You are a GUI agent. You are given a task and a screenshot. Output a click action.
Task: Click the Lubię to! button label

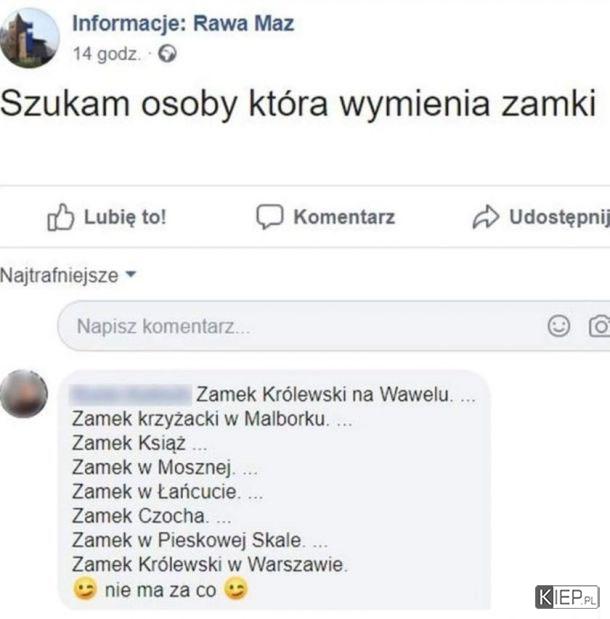coord(125,217)
